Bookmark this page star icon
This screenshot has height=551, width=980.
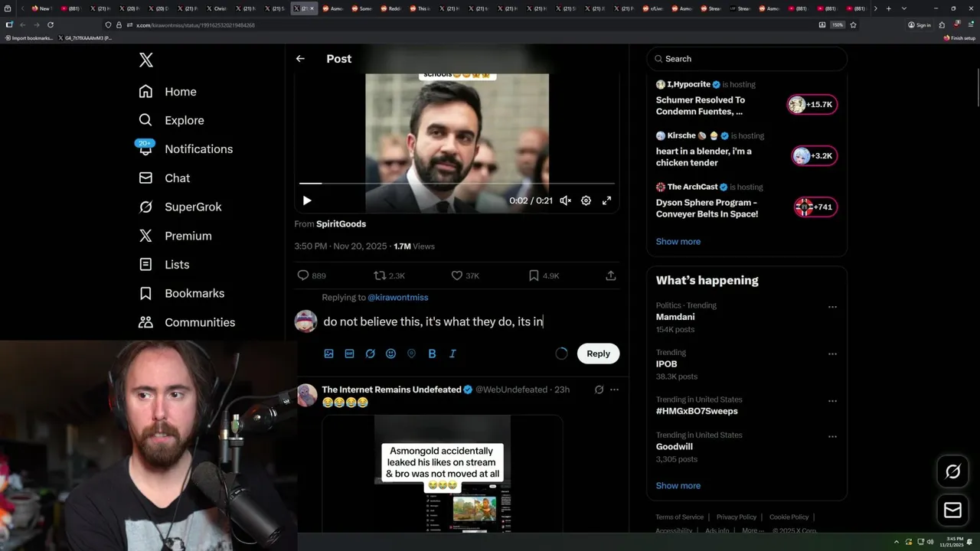click(853, 25)
